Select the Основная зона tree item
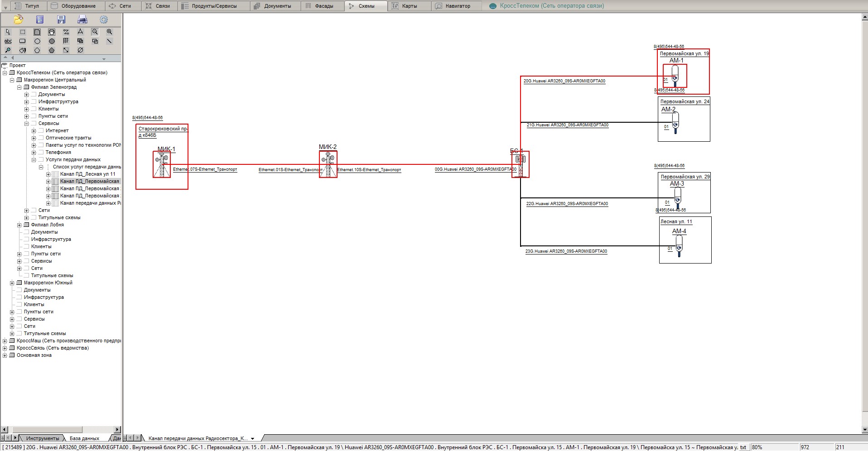This screenshot has height=451, width=868. click(34, 355)
